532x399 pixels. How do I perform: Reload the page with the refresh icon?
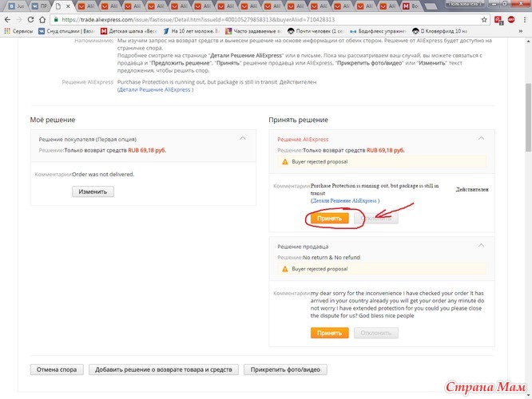[30, 20]
